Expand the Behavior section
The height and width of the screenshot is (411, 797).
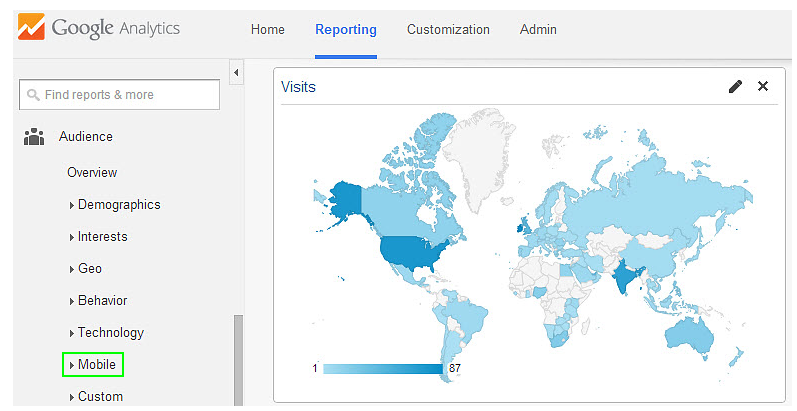(x=102, y=301)
